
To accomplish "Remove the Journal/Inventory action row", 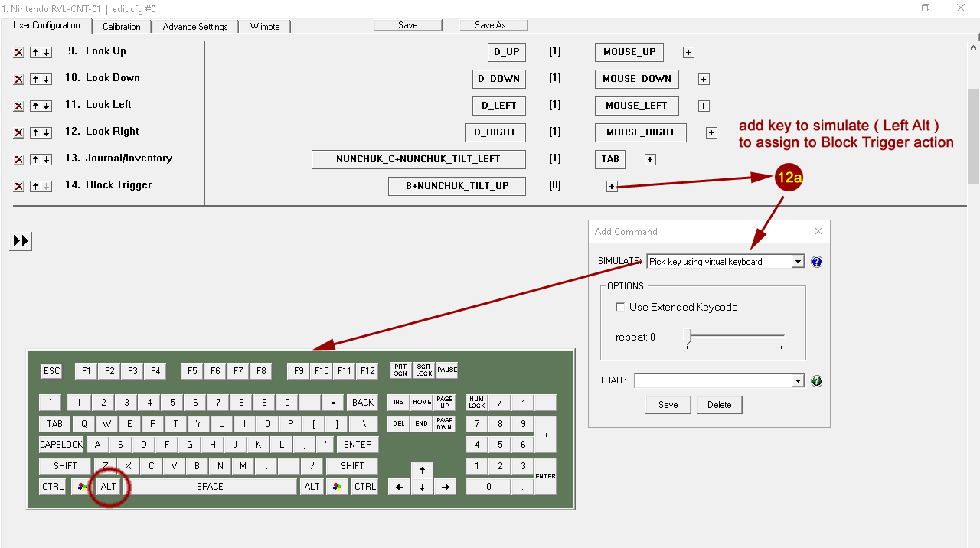I will tap(19, 160).
